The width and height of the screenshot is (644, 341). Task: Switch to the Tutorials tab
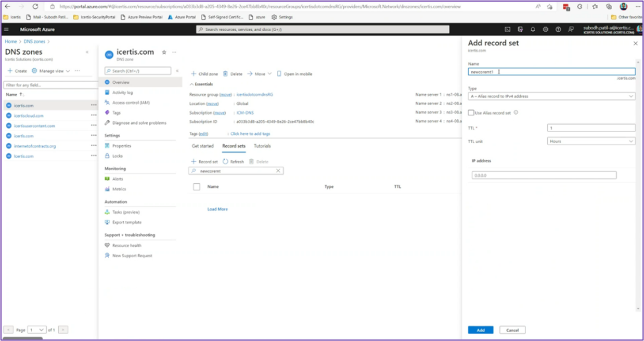[x=262, y=146]
